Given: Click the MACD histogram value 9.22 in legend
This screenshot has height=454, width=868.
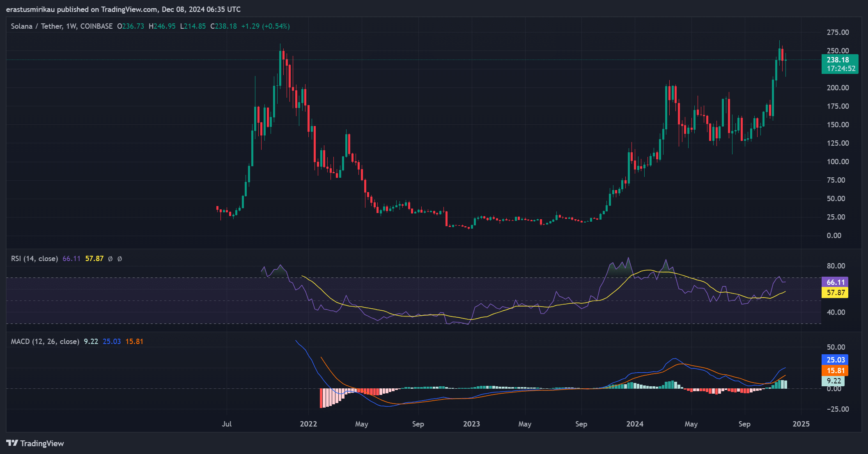Looking at the screenshot, I should tap(91, 342).
